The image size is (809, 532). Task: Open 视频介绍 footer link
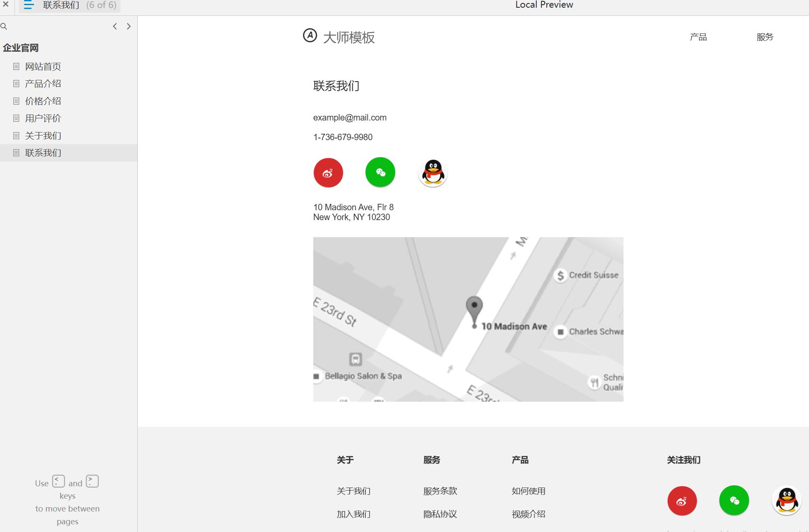(529, 514)
